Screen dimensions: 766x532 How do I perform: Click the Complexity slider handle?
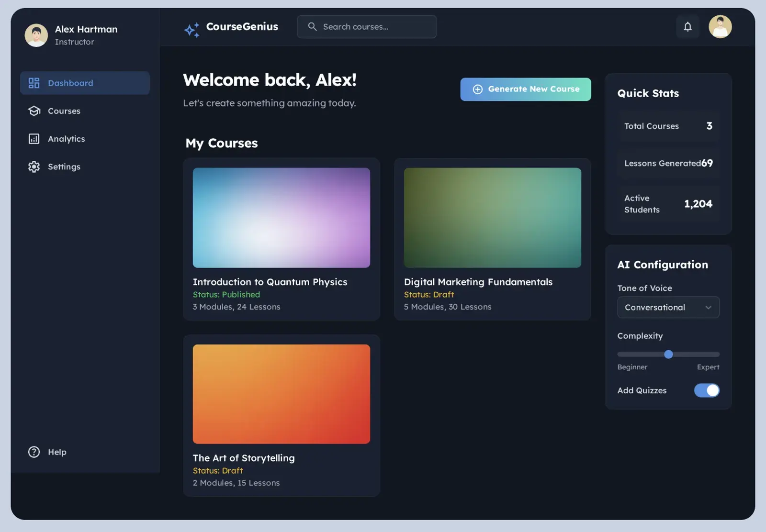point(669,355)
